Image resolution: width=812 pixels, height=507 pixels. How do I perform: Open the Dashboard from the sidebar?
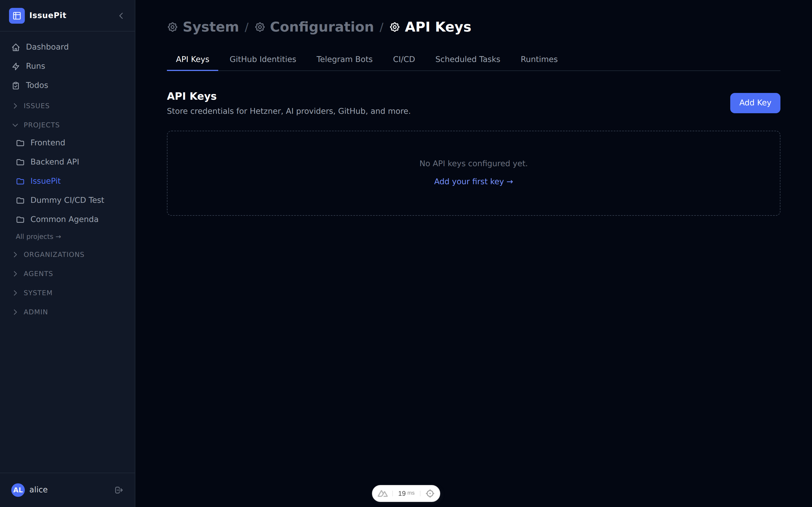[47, 46]
